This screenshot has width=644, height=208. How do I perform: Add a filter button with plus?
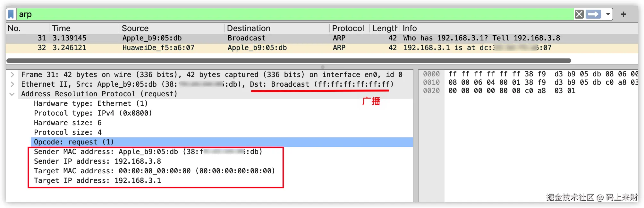point(623,14)
